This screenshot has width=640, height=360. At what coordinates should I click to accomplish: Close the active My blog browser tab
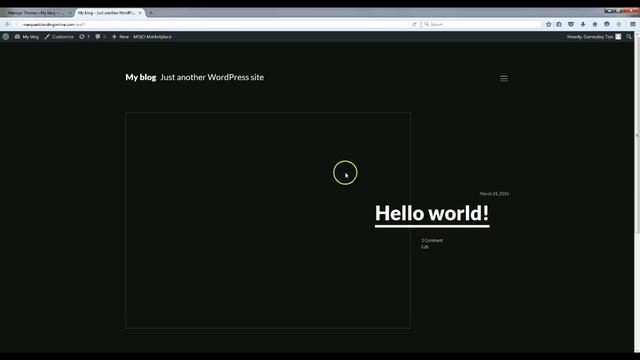tap(140, 13)
